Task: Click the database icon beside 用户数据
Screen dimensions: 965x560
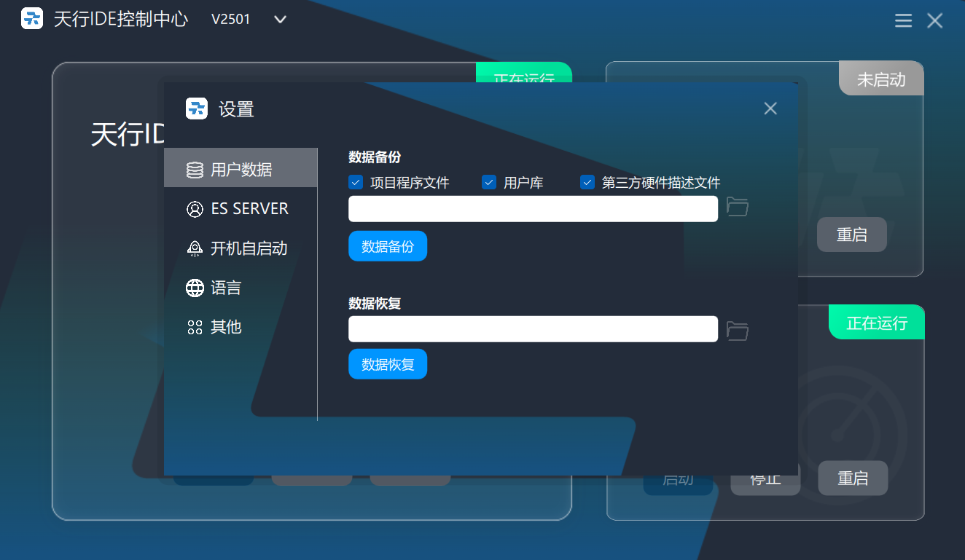Action: 195,170
